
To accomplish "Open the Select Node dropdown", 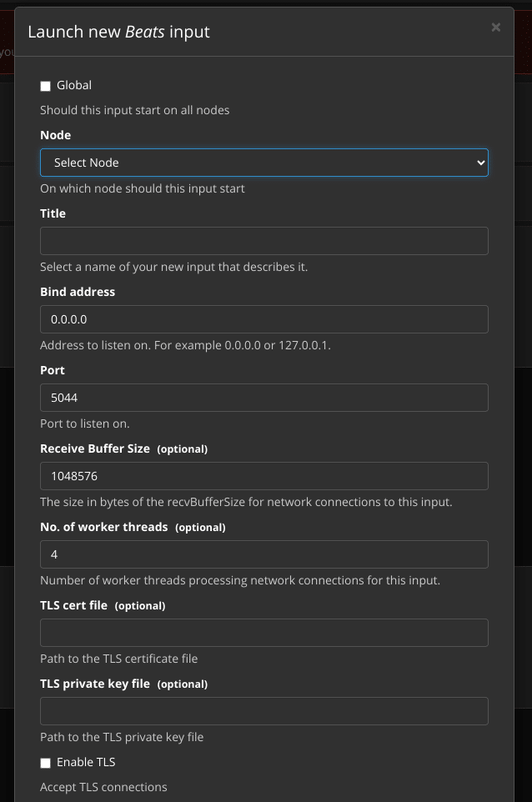I will tap(264, 163).
